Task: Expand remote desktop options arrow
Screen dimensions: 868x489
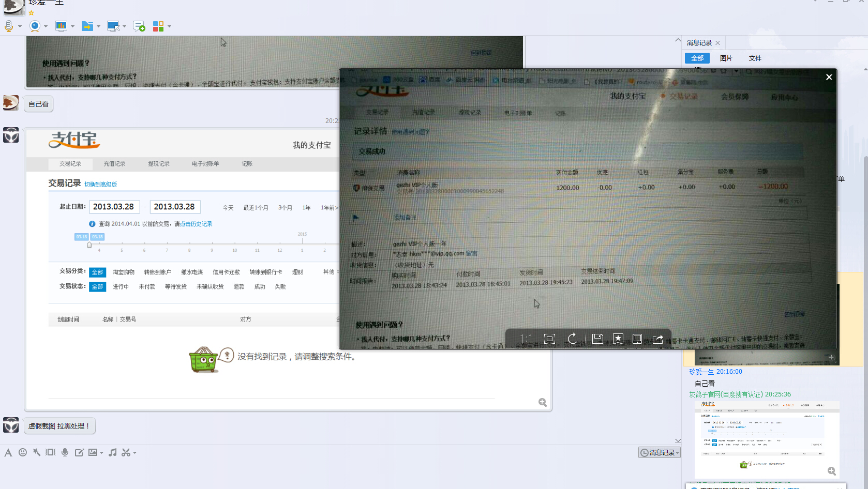Action: pos(124,26)
